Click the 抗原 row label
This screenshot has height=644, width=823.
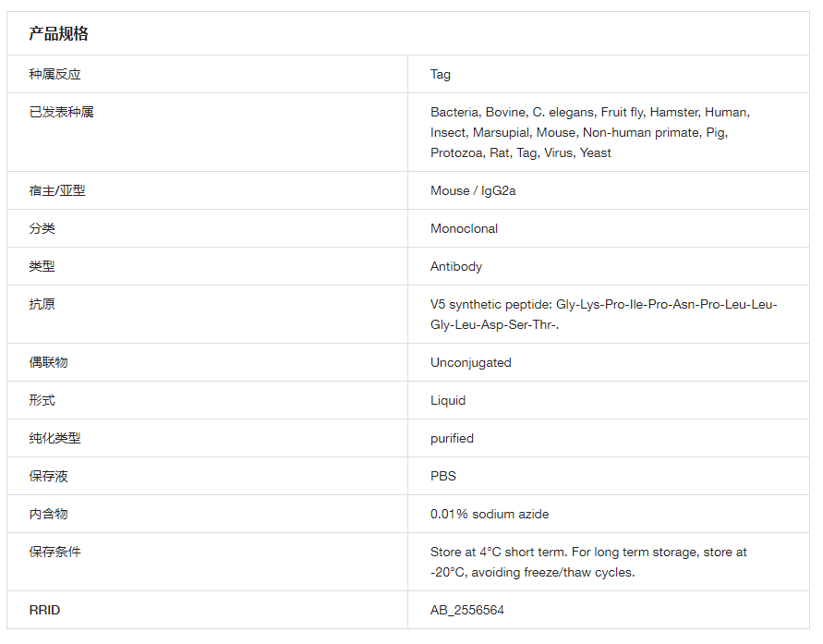(x=42, y=304)
